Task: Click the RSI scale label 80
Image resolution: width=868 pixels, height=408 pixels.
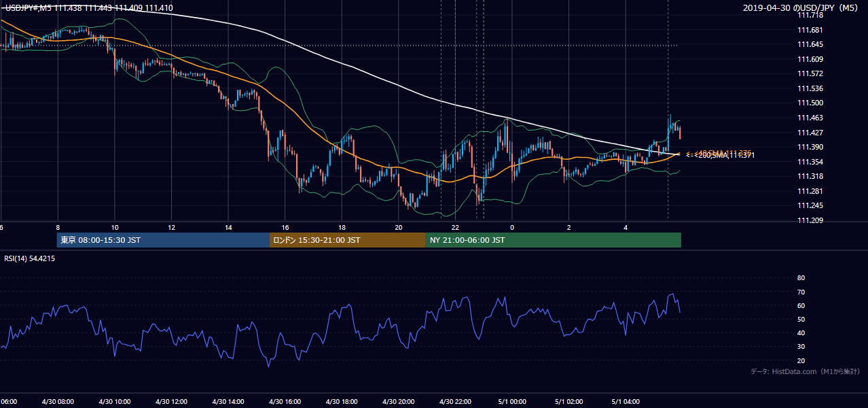Action: [x=801, y=278]
